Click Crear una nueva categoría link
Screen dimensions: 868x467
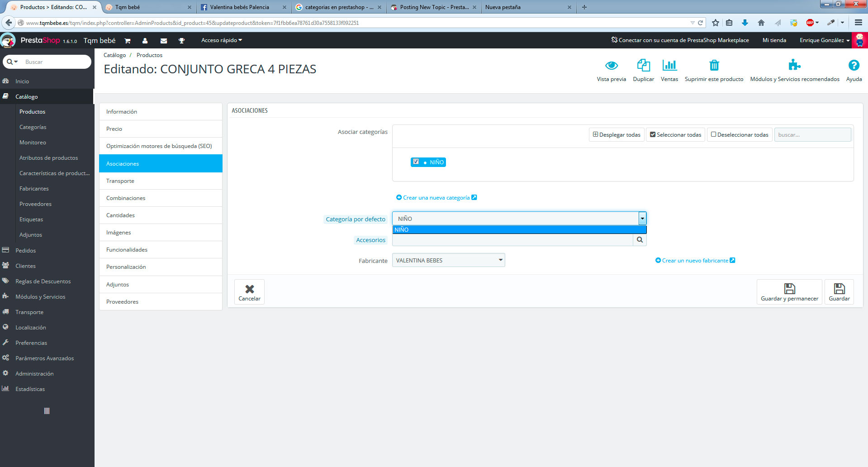click(x=436, y=198)
